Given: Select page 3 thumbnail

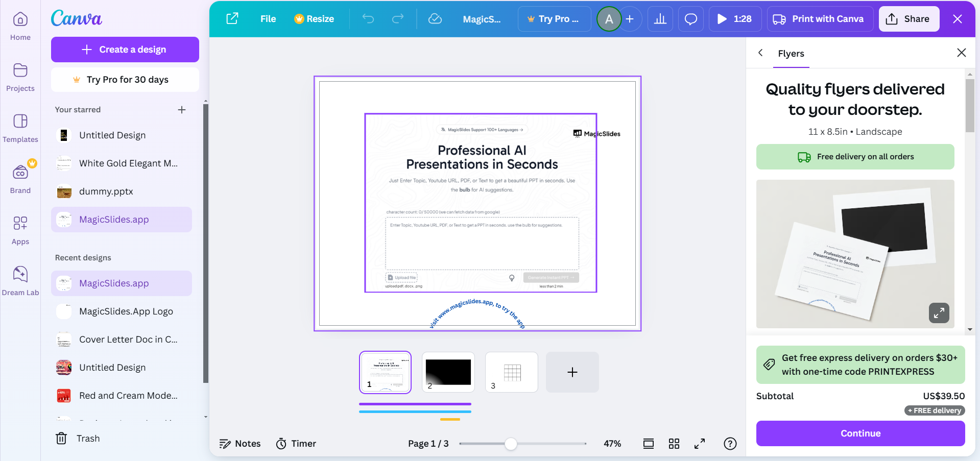Looking at the screenshot, I should coord(512,372).
